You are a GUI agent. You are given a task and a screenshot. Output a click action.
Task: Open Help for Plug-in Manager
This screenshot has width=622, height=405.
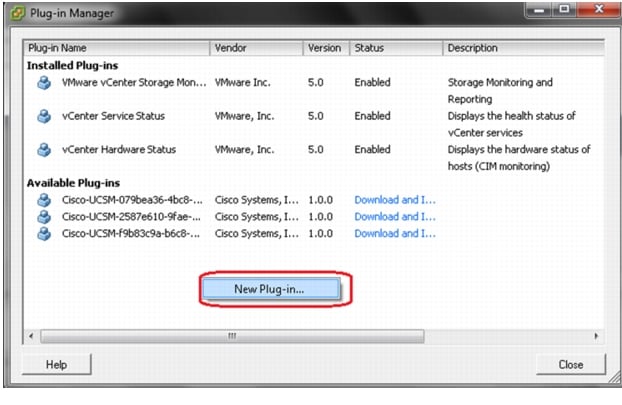click(56, 364)
